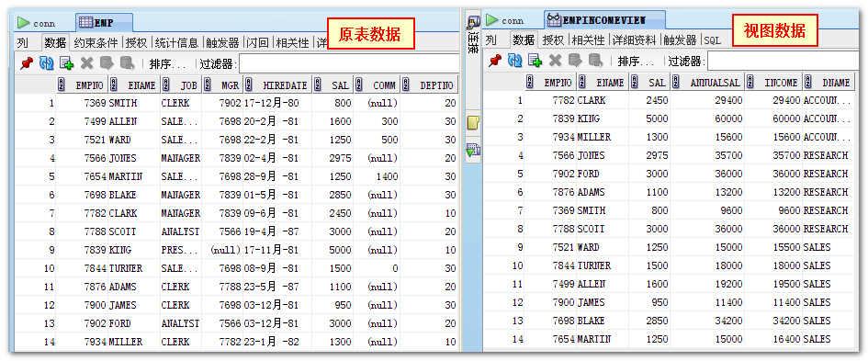Screen dimensions: 868x361
Task: Select ANNUALSAL value 60000 in view
Action: pyautogui.click(x=707, y=118)
